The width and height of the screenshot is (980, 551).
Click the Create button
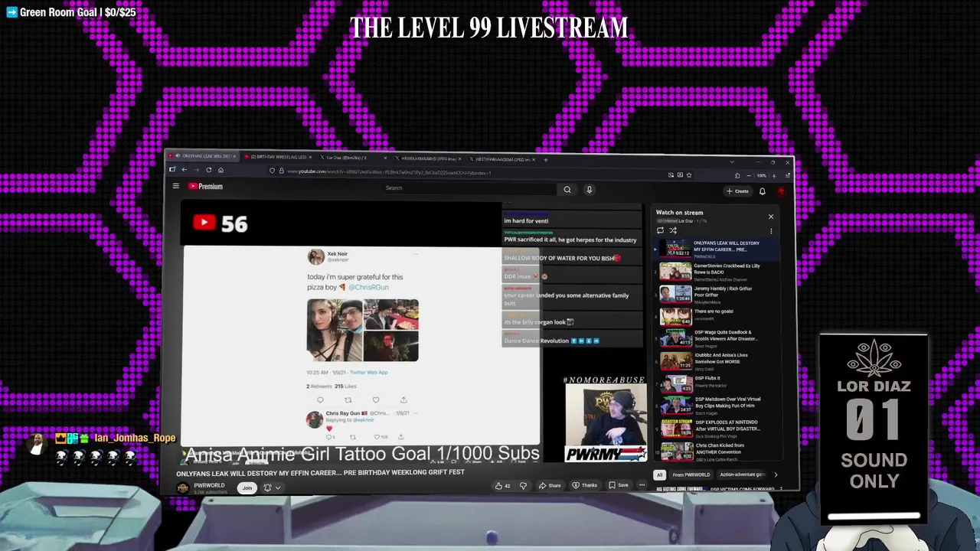pyautogui.click(x=738, y=191)
